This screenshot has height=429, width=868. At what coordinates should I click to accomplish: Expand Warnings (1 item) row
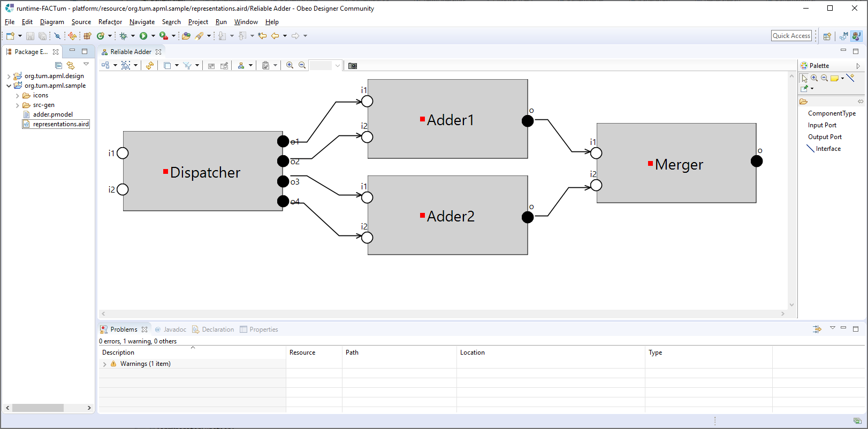[105, 364]
